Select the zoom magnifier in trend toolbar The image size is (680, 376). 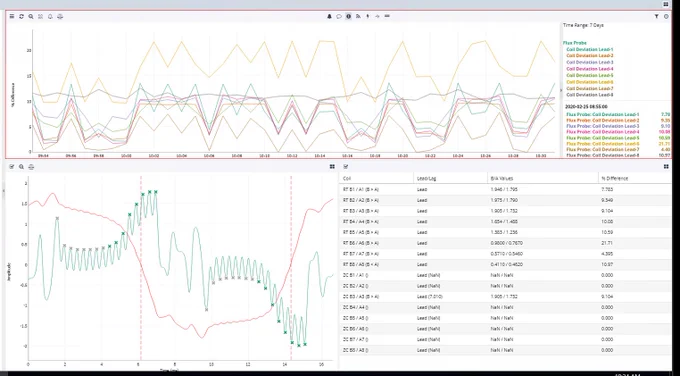[31, 16]
